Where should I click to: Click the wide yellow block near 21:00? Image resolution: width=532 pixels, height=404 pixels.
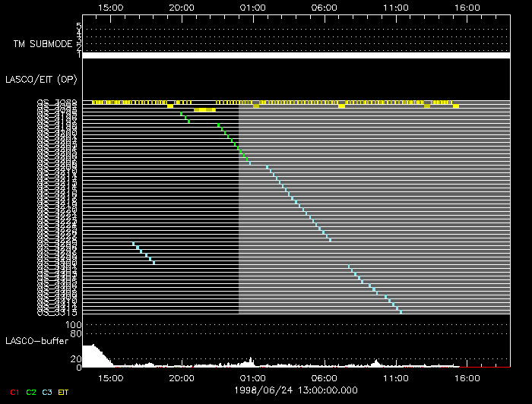205,110
